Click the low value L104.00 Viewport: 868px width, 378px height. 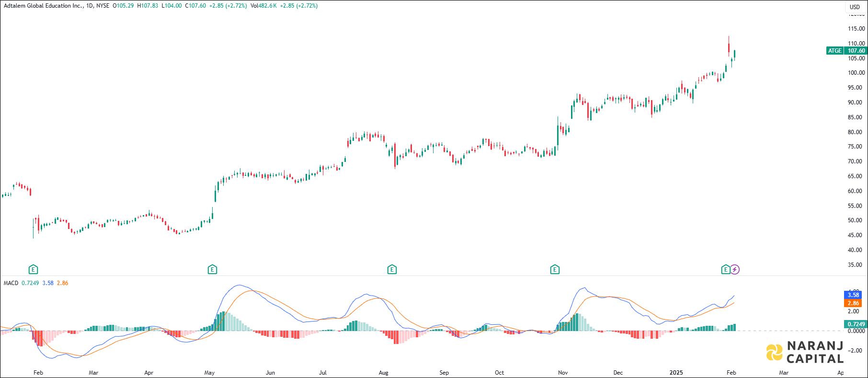tap(171, 6)
